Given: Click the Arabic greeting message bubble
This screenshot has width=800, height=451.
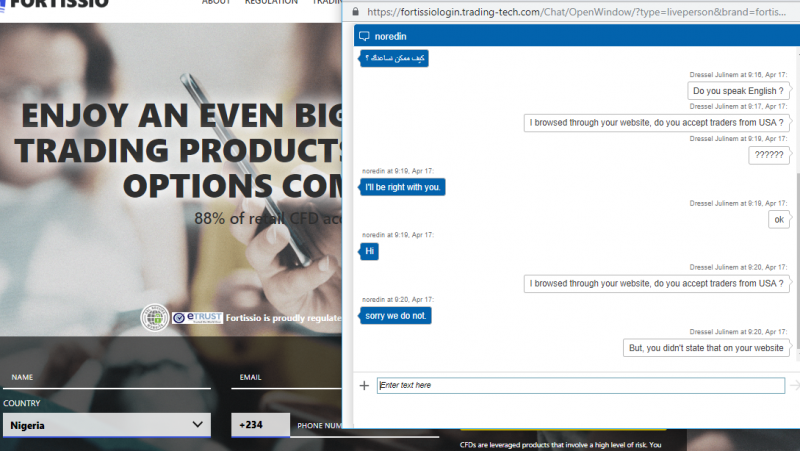Looking at the screenshot, I should 394,58.
